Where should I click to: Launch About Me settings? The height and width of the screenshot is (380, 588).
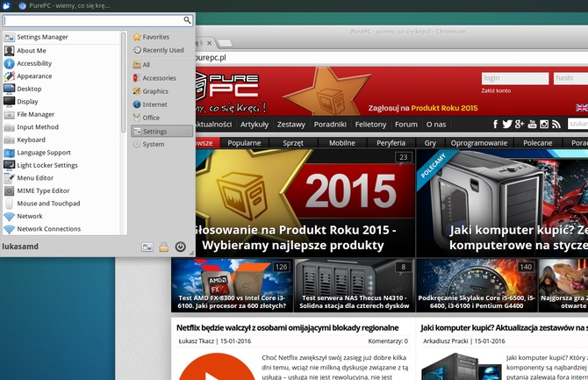click(61, 51)
